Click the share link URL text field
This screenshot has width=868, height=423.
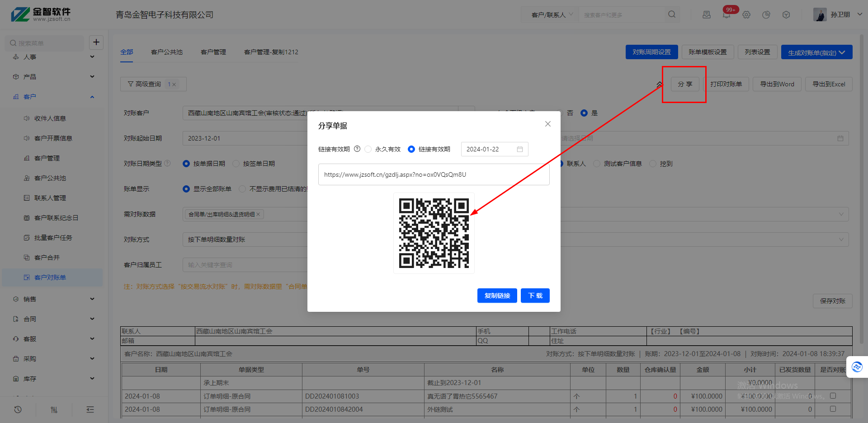(x=434, y=174)
